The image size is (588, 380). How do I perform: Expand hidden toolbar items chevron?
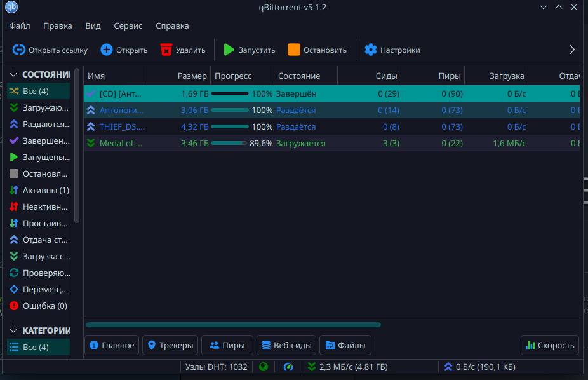point(572,50)
